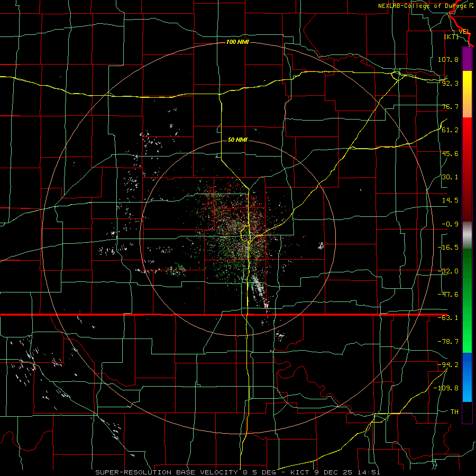Pick the red segment of the color bar
This screenshot has width=476, height=476.
click(x=467, y=169)
